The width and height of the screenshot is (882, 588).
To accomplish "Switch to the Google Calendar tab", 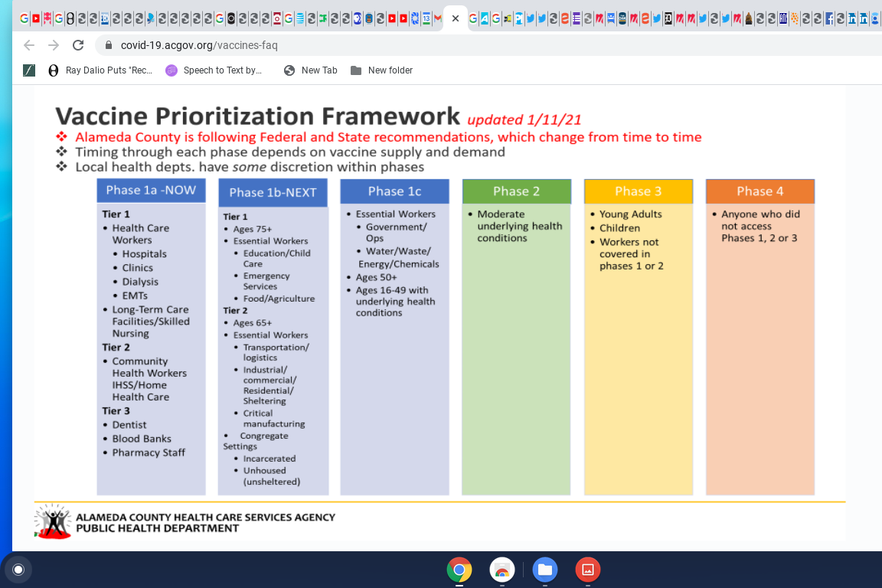I will 426,18.
